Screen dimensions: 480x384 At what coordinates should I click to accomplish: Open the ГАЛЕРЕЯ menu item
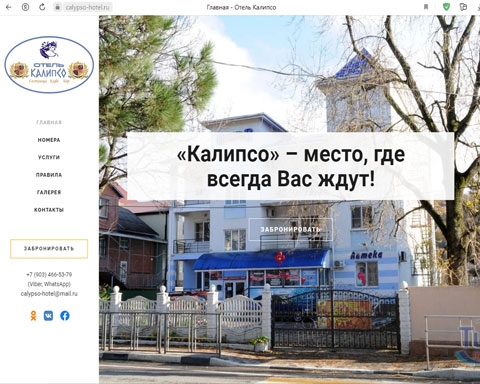[x=49, y=192]
